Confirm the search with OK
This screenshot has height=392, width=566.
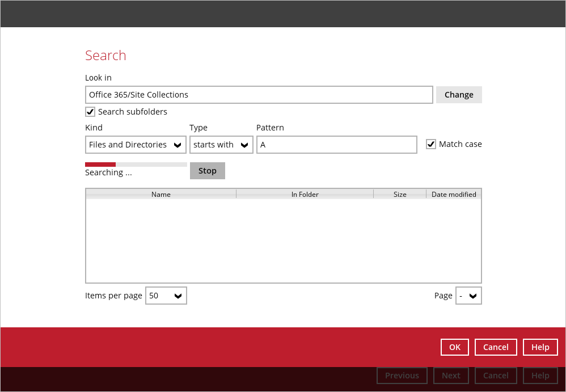tap(454, 347)
